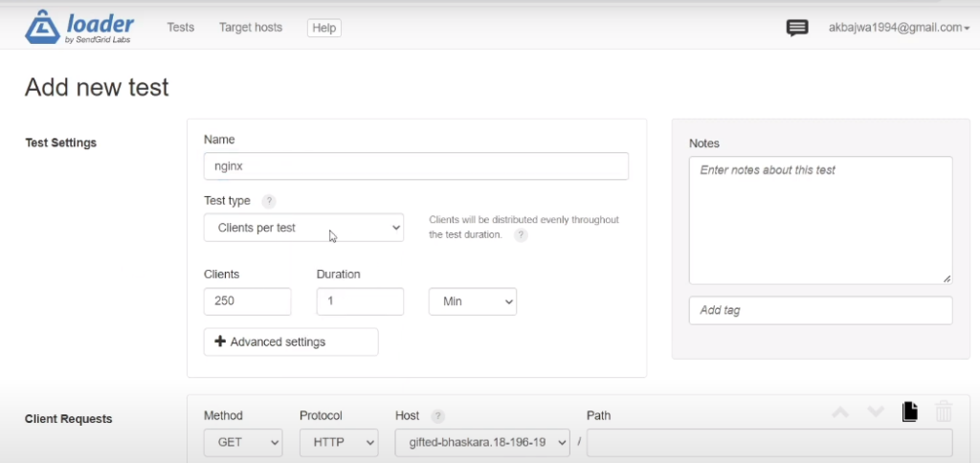Click the loader logo icon
Viewport: 980px width, 463px height.
pos(42,28)
